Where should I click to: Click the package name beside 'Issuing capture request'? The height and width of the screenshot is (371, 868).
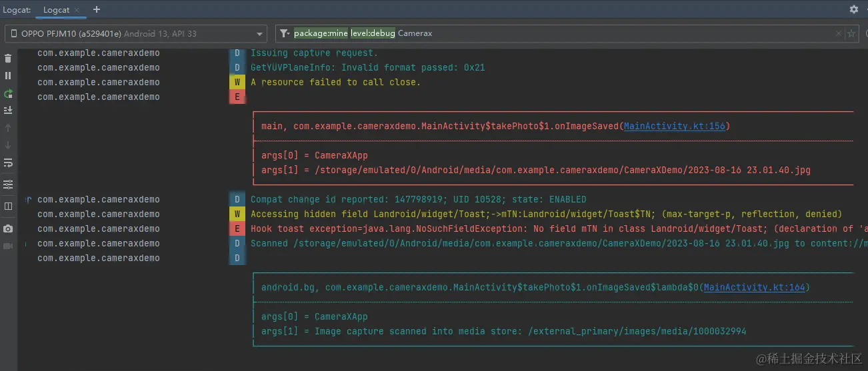[99, 53]
